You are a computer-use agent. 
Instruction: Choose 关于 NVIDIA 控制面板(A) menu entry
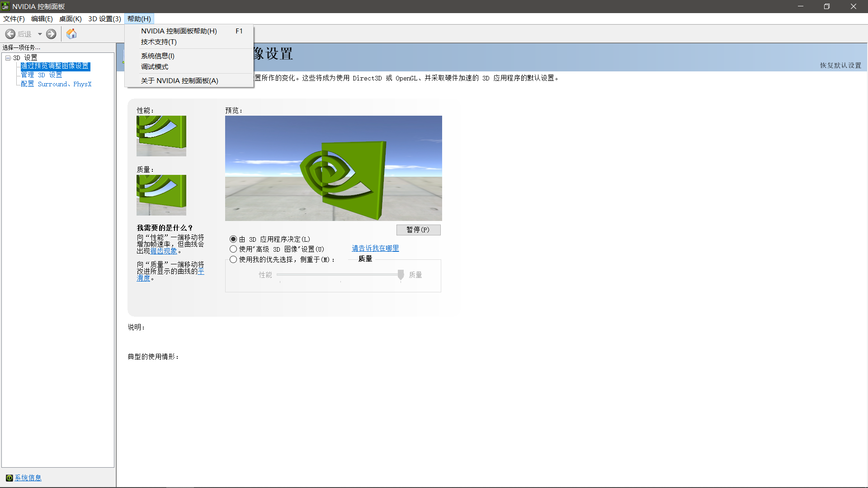click(x=179, y=80)
